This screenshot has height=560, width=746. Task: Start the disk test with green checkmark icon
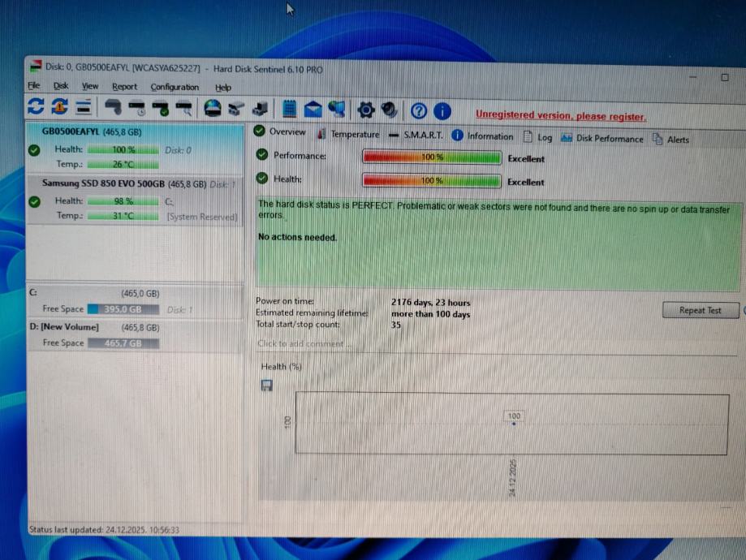point(161,109)
